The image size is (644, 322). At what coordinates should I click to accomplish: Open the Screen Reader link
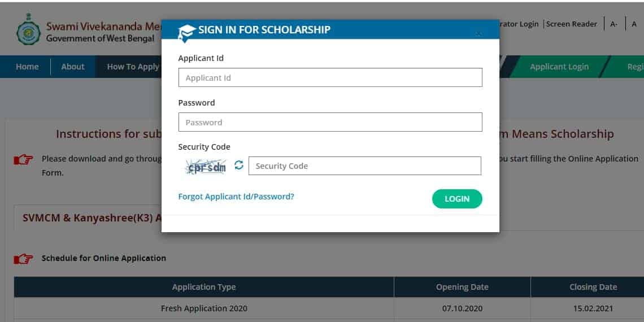coord(571,24)
